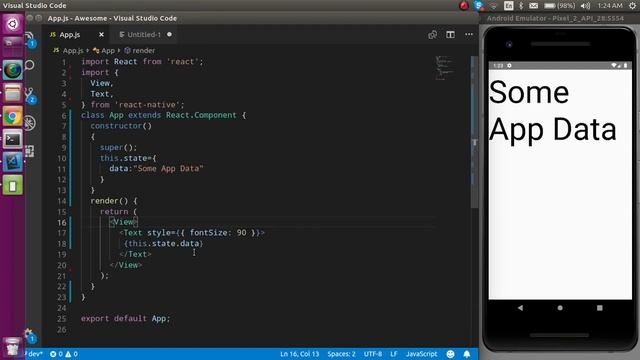Open notifications using the bell icon
Screen dimensions: 640x360
click(467, 354)
